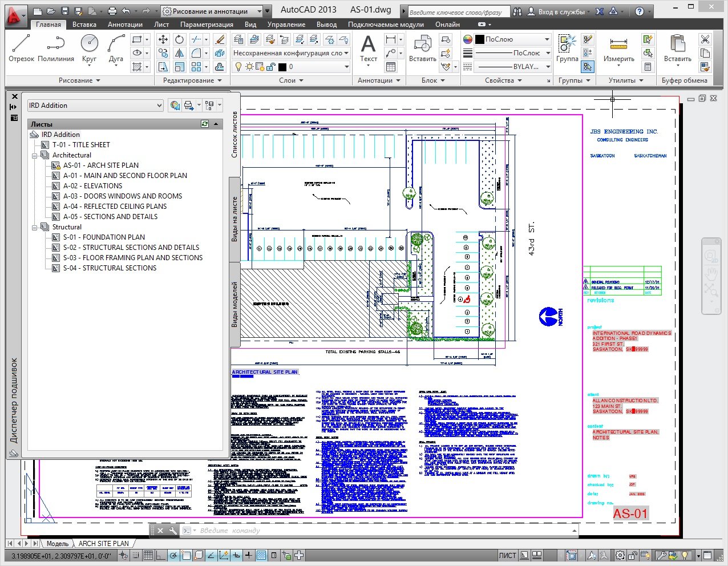Toggle grid display in status bar

point(148,555)
